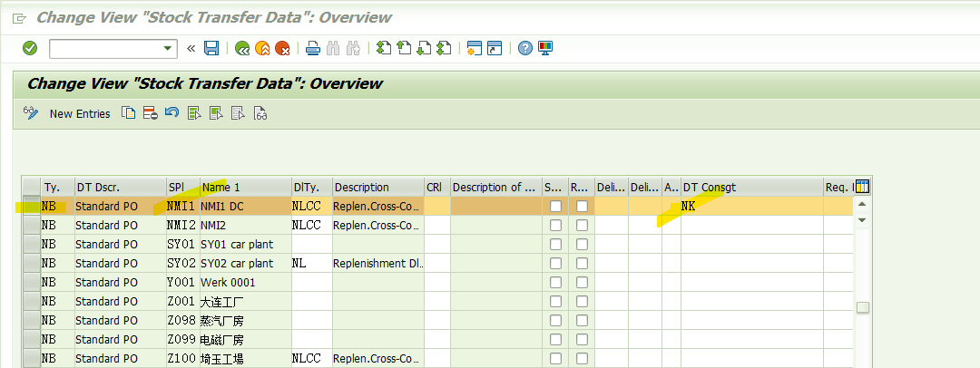Go back with the green Back icon
Image resolution: width=980 pixels, height=368 pixels.
point(242,48)
